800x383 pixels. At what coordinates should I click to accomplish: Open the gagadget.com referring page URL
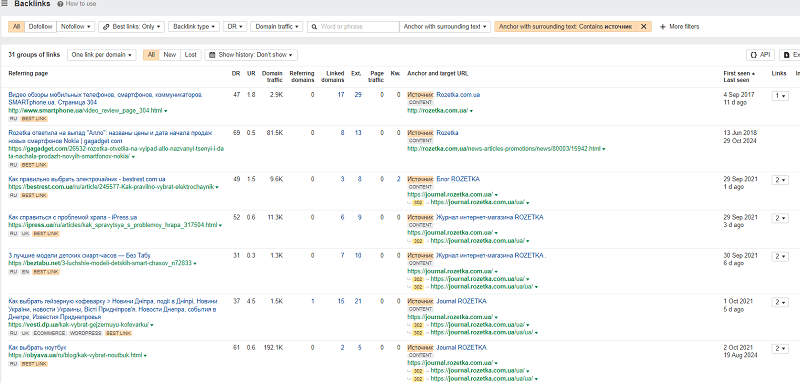[116, 152]
